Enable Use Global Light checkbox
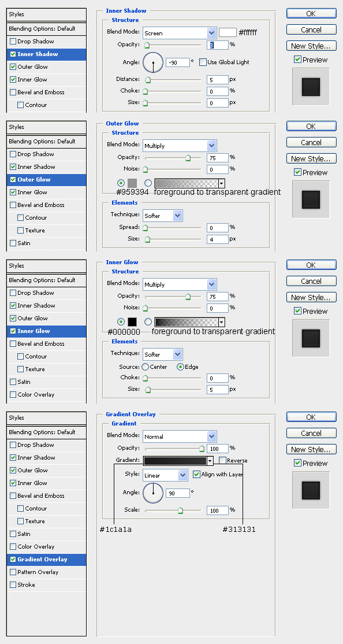Viewport: 343px width, 644px height. (203, 62)
